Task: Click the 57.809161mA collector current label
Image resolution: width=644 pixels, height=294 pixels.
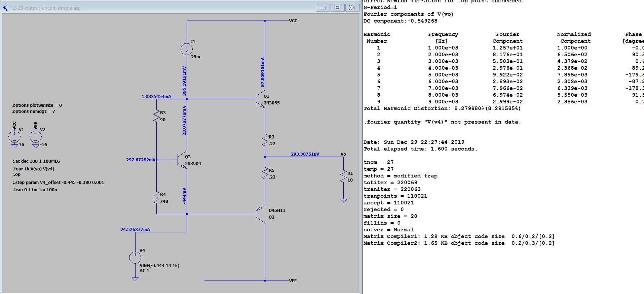Action: click(263, 72)
